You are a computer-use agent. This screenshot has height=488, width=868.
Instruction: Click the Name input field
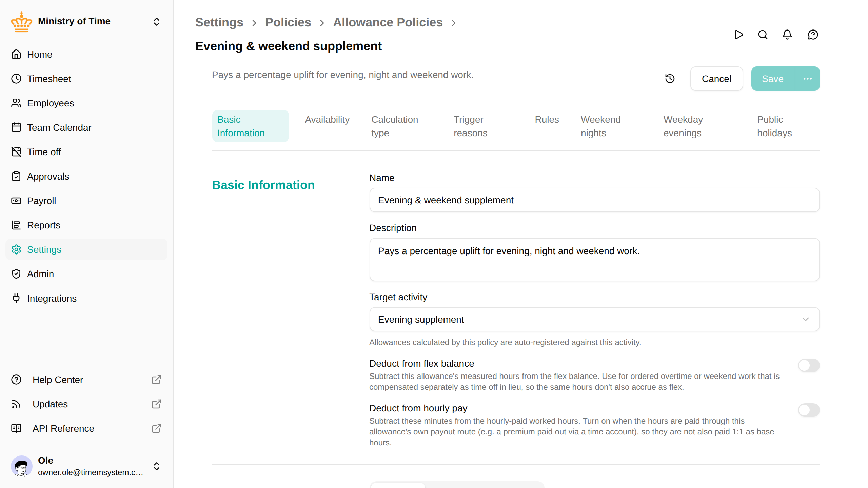(x=594, y=200)
